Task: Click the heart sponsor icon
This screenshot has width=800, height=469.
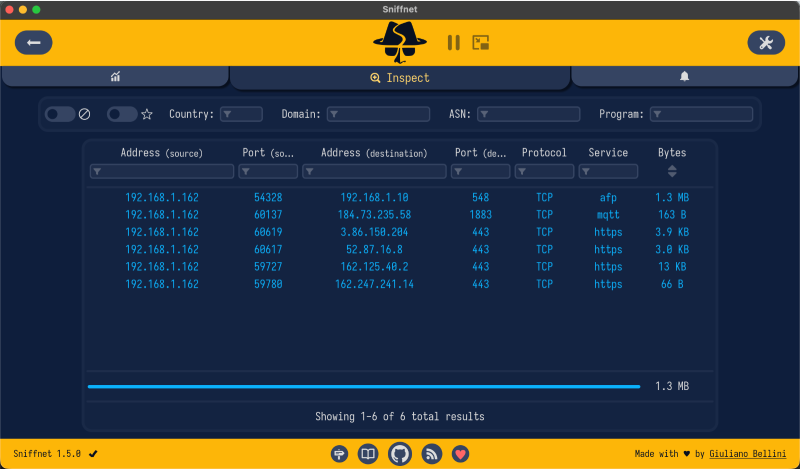Action: (x=460, y=454)
